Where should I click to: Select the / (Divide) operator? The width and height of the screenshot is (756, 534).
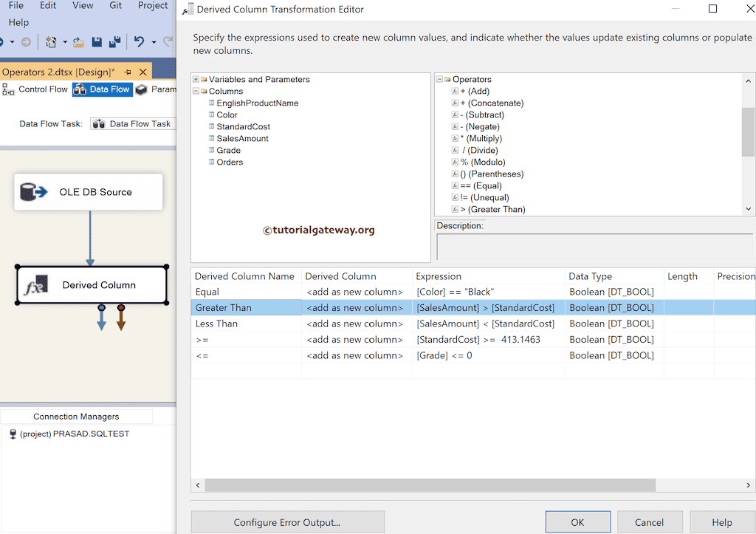coord(480,150)
